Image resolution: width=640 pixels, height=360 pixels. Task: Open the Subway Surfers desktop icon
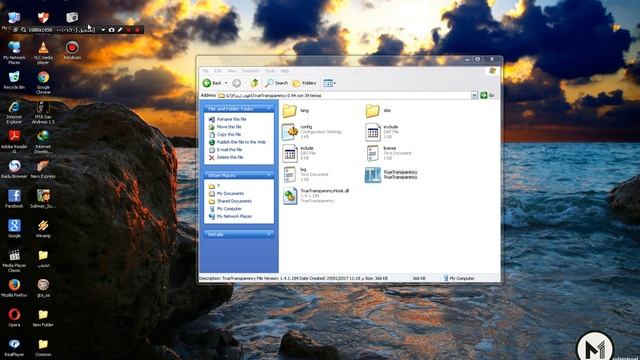43,198
